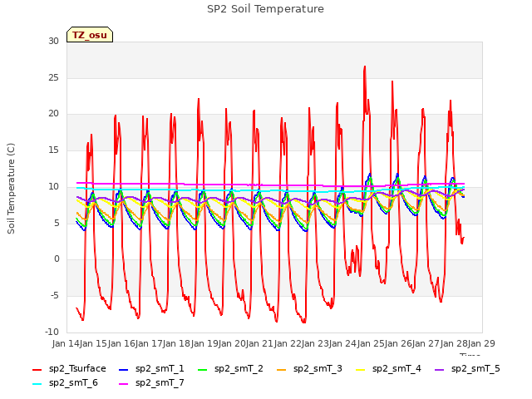
Task: Click the Jan 24 x-axis tick label
Action: [343, 343]
